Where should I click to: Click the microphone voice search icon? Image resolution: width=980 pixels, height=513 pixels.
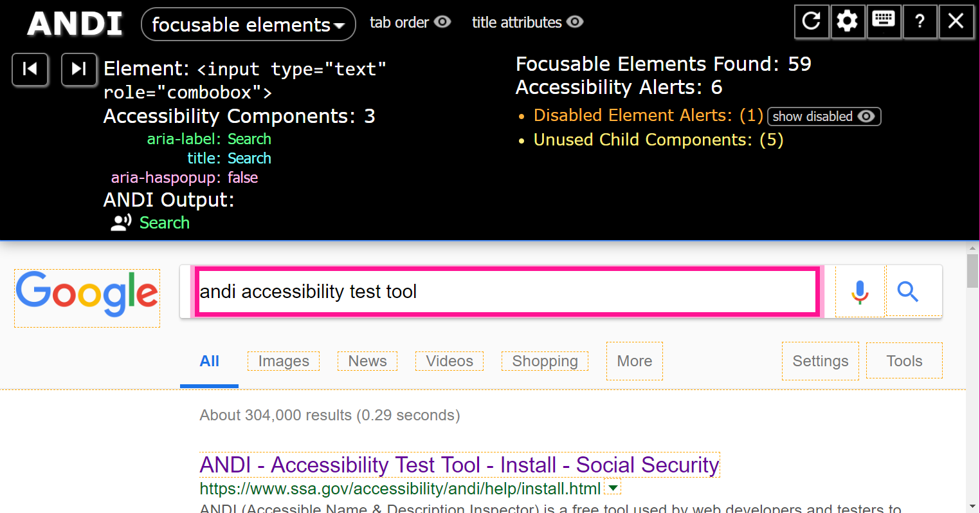click(x=860, y=292)
